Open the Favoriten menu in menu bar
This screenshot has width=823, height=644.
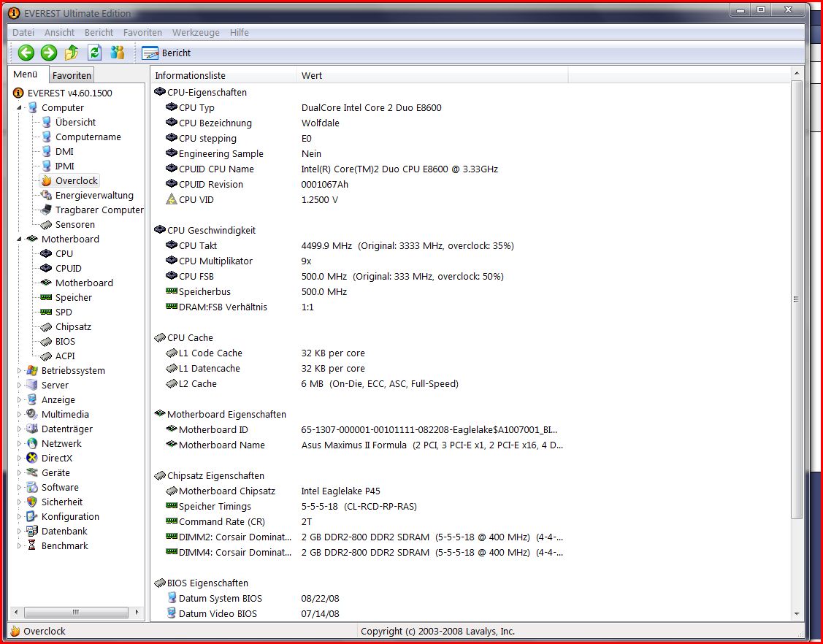point(142,32)
